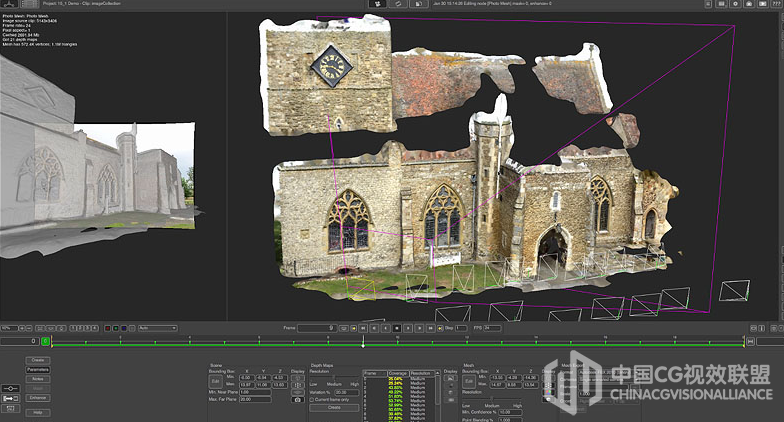Click the Create button in the left panel
This screenshot has height=422, width=784.
tap(38, 360)
